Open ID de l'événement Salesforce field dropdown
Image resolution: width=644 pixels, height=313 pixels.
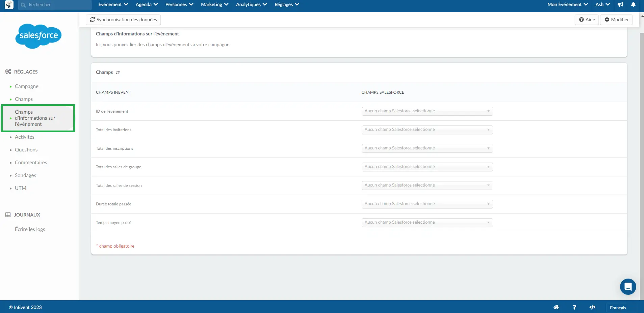(427, 111)
